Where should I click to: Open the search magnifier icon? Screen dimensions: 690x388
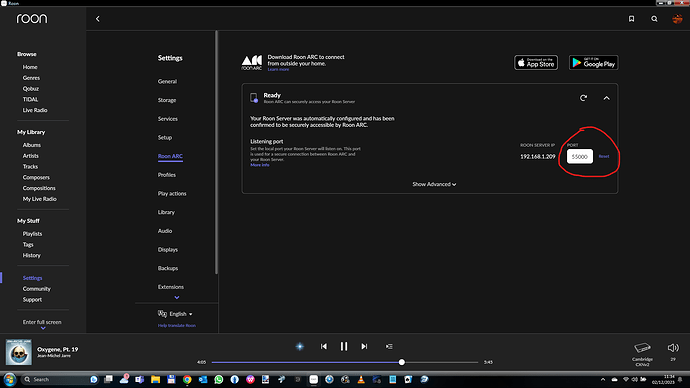coord(654,19)
